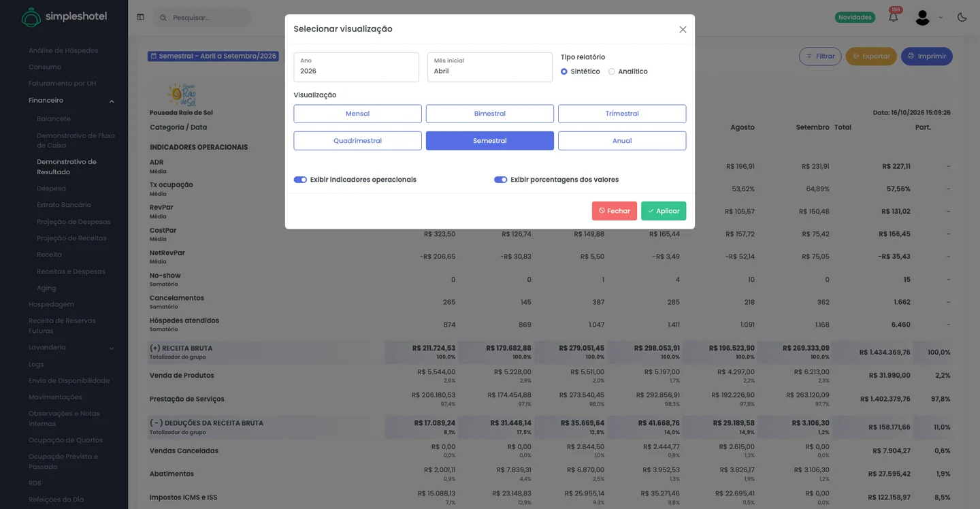Go to Extrato Bancário page
980x509 pixels.
(64, 205)
